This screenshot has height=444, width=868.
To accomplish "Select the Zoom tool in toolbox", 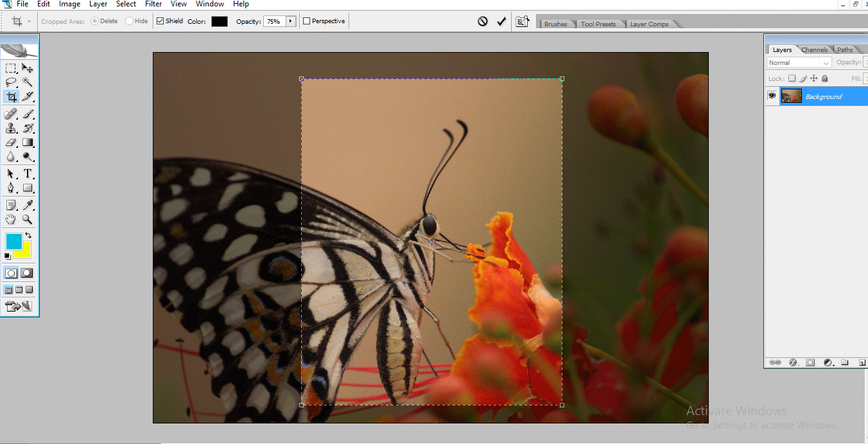I will [28, 219].
